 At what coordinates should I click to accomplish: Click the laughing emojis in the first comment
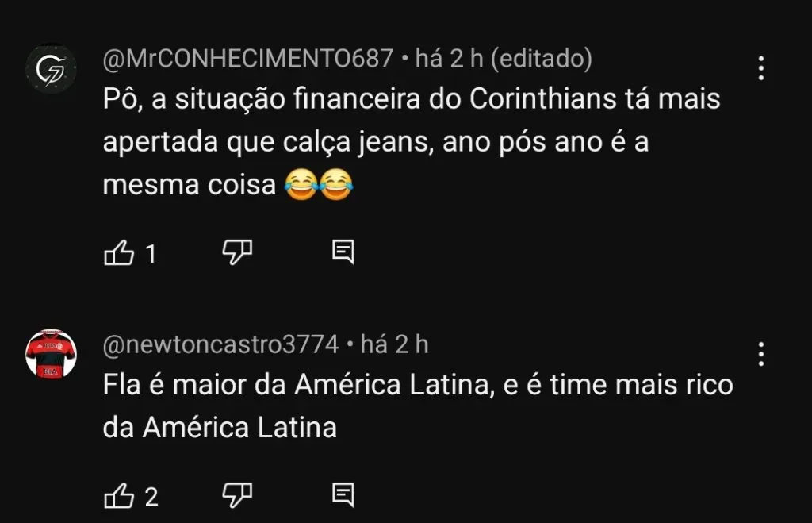(x=317, y=186)
